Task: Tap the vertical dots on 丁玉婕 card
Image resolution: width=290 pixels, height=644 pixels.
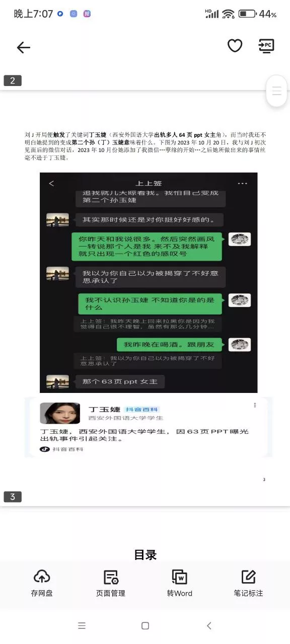Action: (255, 405)
